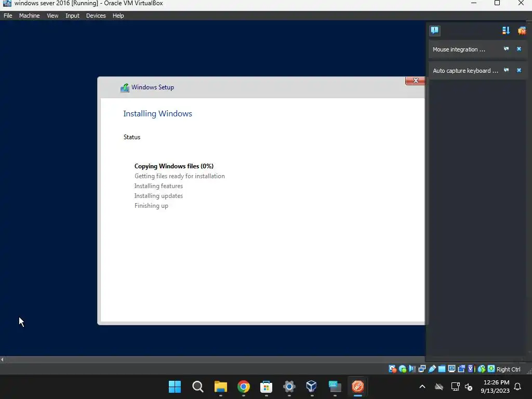
Task: Click the Installing updates line
Action: 158,196
